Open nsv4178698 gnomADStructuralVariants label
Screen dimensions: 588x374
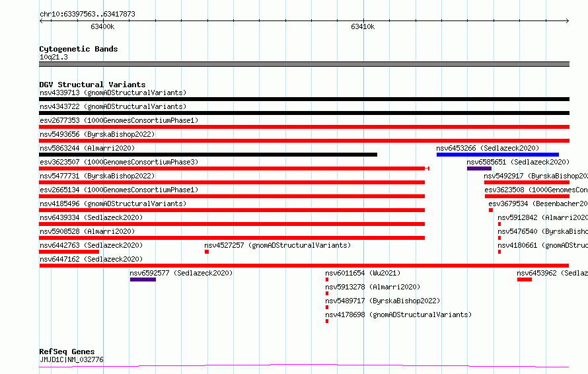pyautogui.click(x=398, y=315)
